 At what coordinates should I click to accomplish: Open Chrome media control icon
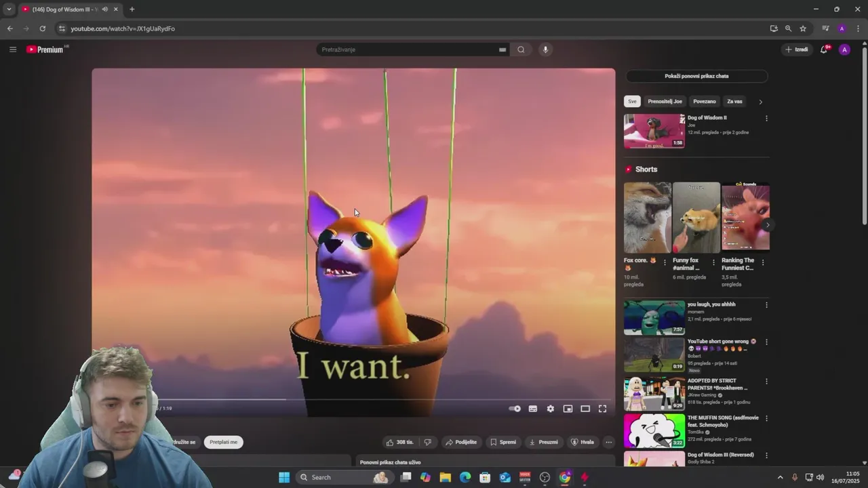pos(825,28)
